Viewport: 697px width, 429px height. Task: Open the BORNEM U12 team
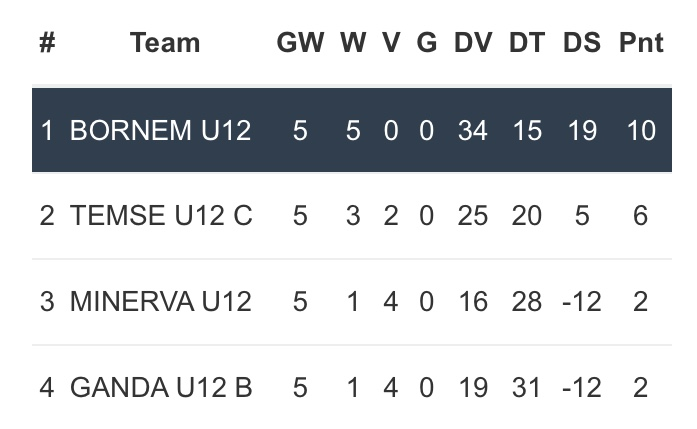pyautogui.click(x=160, y=130)
